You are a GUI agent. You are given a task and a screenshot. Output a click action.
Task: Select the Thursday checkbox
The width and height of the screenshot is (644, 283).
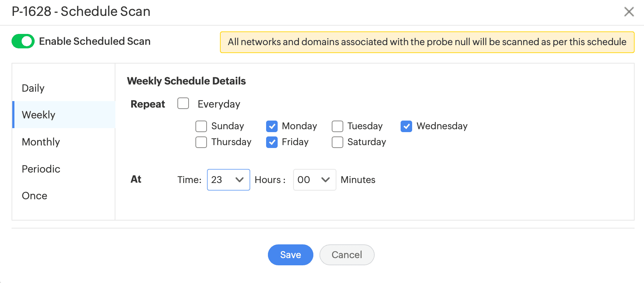pyautogui.click(x=201, y=142)
